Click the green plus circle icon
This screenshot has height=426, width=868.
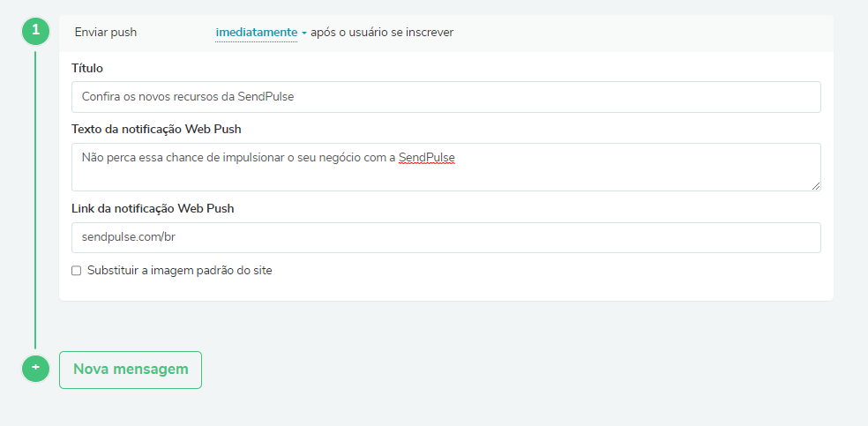(35, 368)
